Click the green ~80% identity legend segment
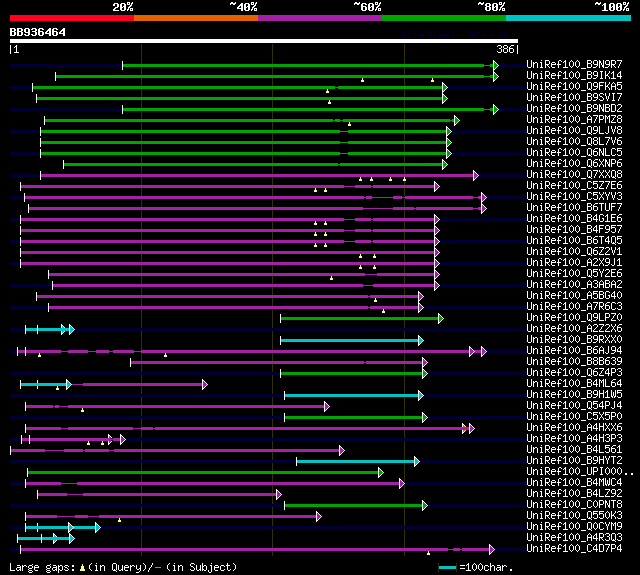This screenshot has height=575, width=640. [x=444, y=18]
